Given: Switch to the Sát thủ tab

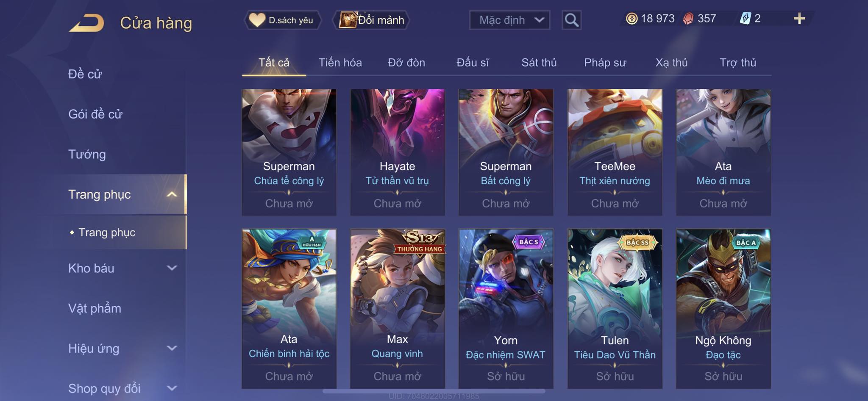Looking at the screenshot, I should click(x=539, y=63).
